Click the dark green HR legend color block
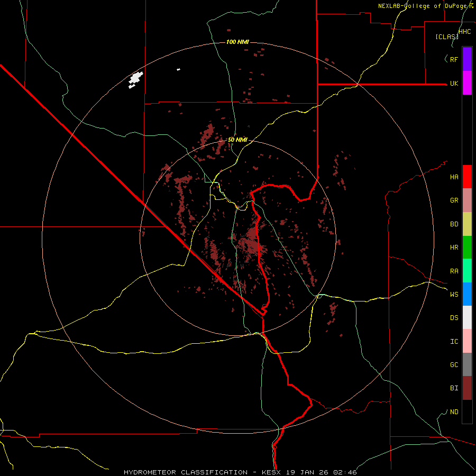This screenshot has height=476, width=476. click(x=467, y=248)
